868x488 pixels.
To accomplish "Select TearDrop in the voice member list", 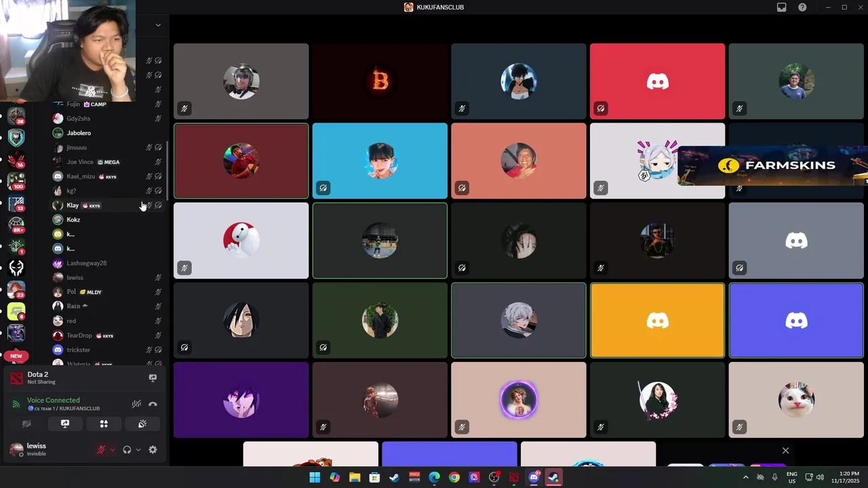I will pyautogui.click(x=108, y=335).
